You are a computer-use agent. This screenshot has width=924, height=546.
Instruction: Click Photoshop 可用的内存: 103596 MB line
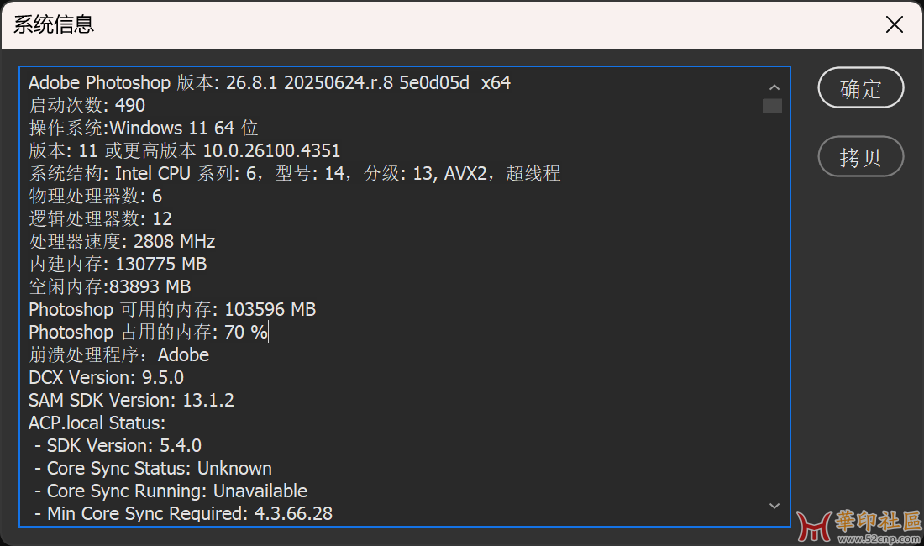pos(172,309)
